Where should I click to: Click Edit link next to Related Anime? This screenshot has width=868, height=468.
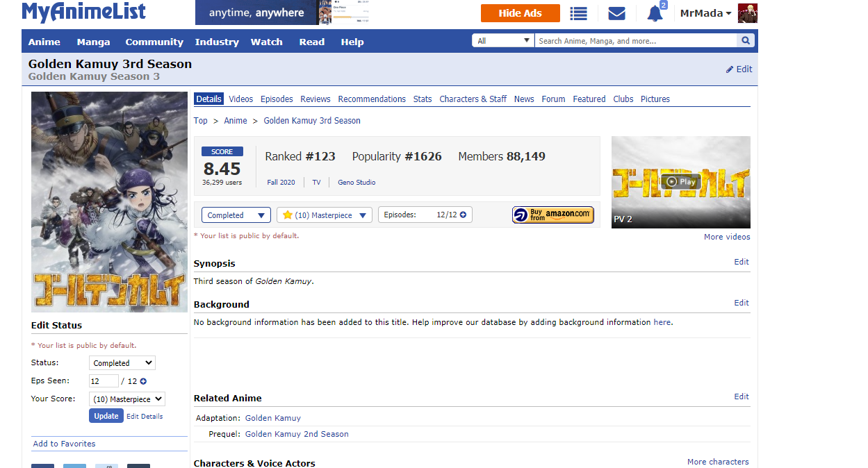pos(742,396)
